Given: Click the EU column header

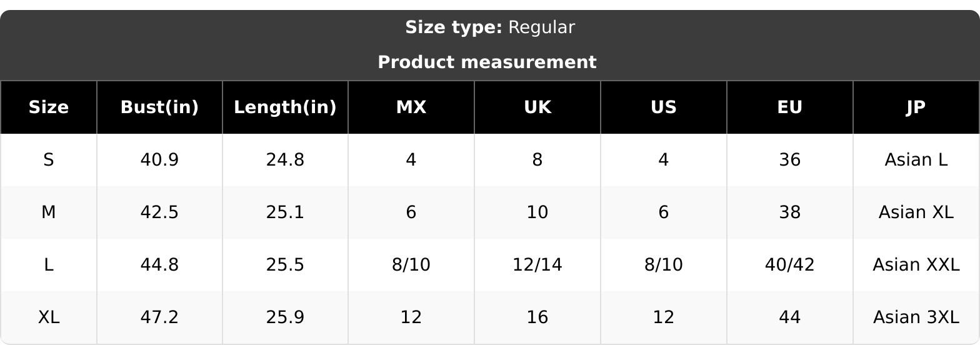Looking at the screenshot, I should point(790,107).
